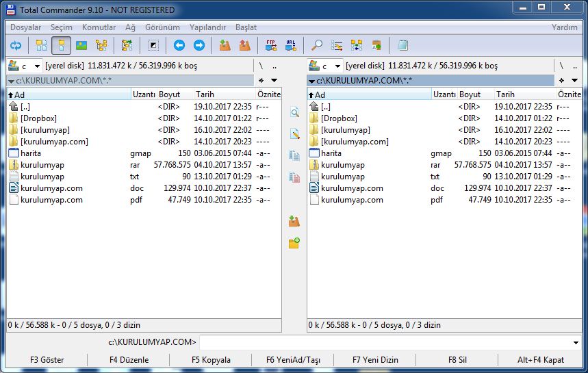
Task: Click the Unpack files toolbar icon
Action: [245, 46]
